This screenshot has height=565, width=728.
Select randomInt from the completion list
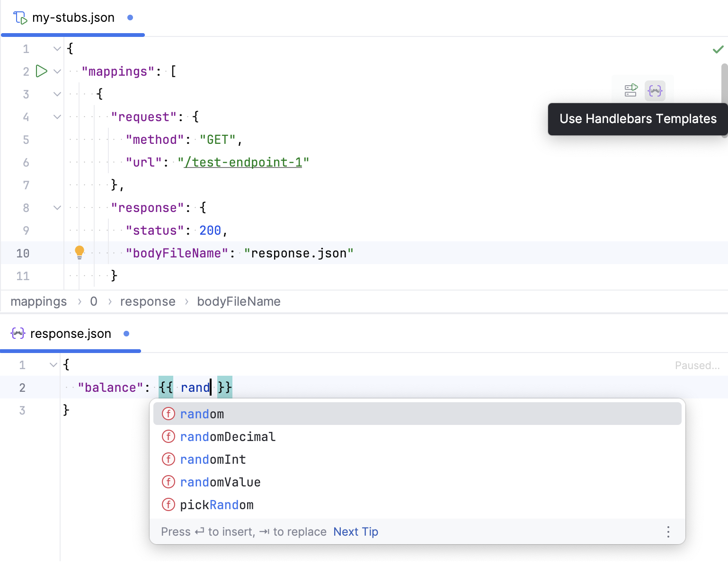click(213, 459)
